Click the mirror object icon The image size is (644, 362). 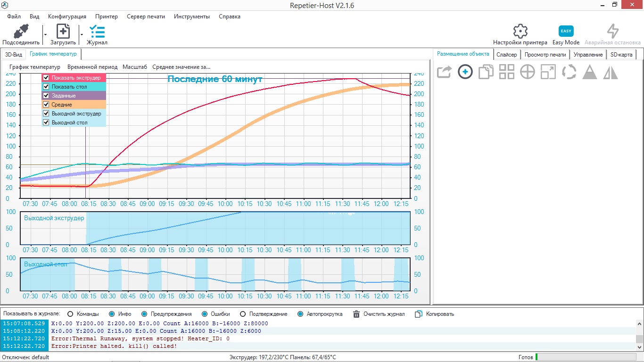611,72
